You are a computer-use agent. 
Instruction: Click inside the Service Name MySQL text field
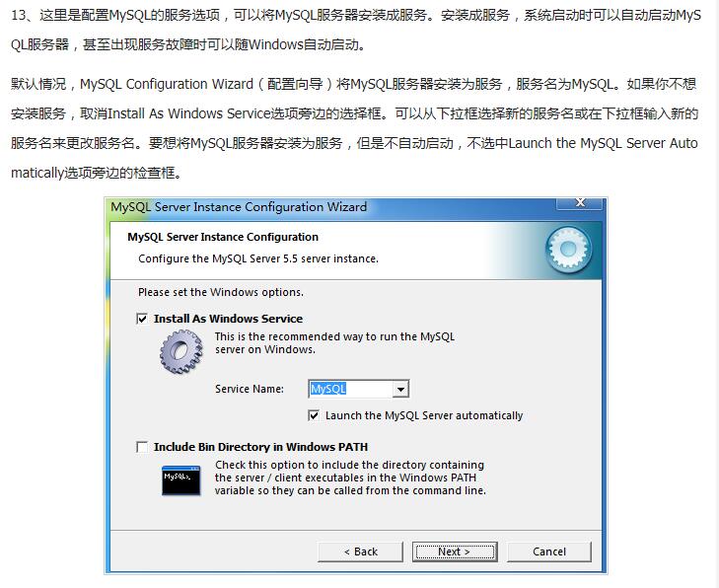tap(351, 390)
